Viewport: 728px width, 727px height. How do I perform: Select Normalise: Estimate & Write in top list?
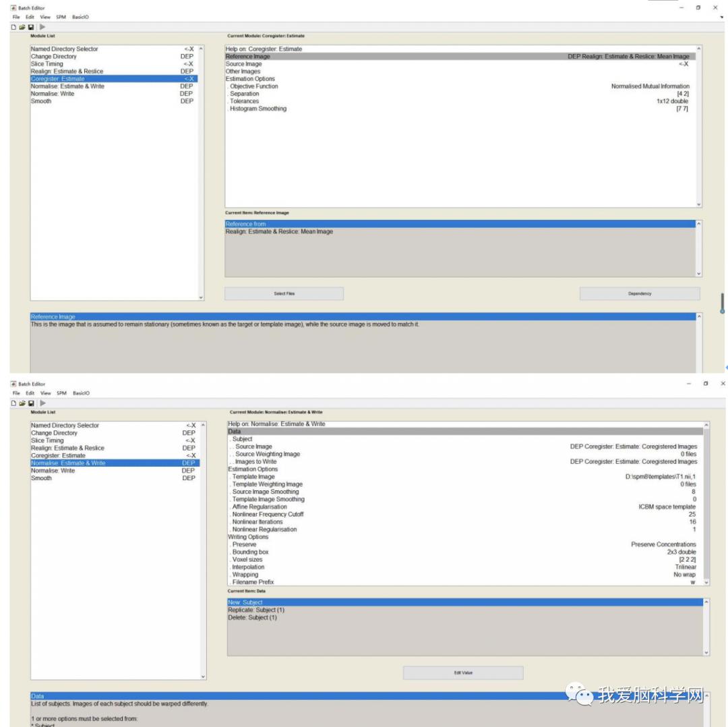[114, 86]
